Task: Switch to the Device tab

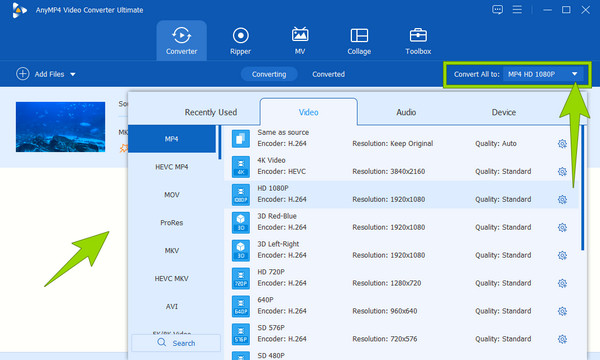Action: (x=504, y=112)
